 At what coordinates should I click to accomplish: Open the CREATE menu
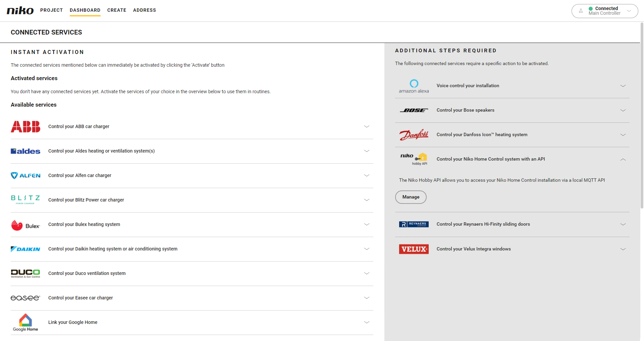[x=117, y=10]
